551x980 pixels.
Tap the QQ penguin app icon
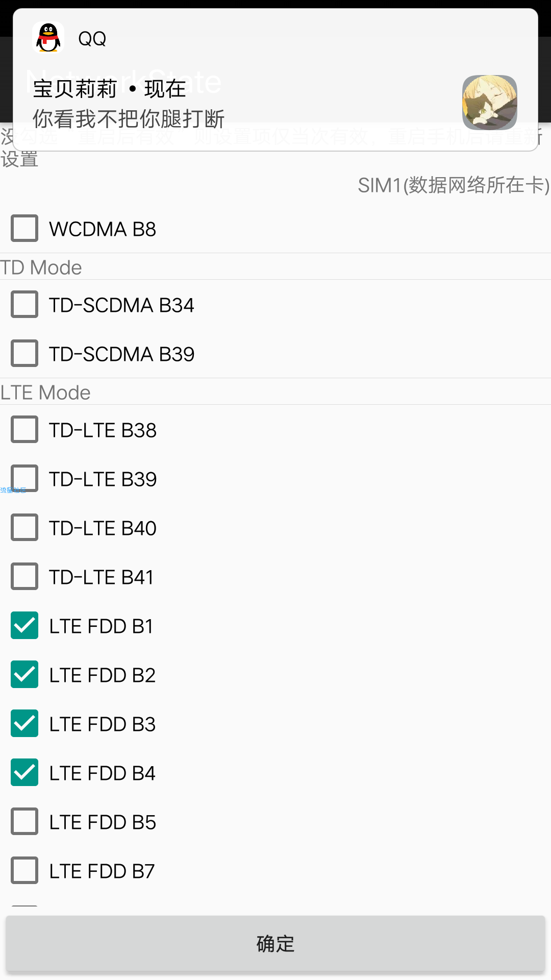[x=48, y=38]
